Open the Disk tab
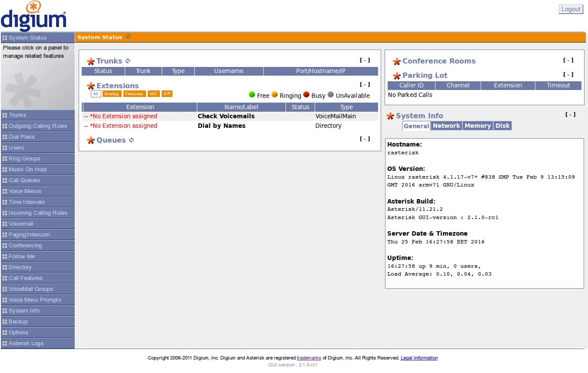The width and height of the screenshot is (588, 373). 503,126
